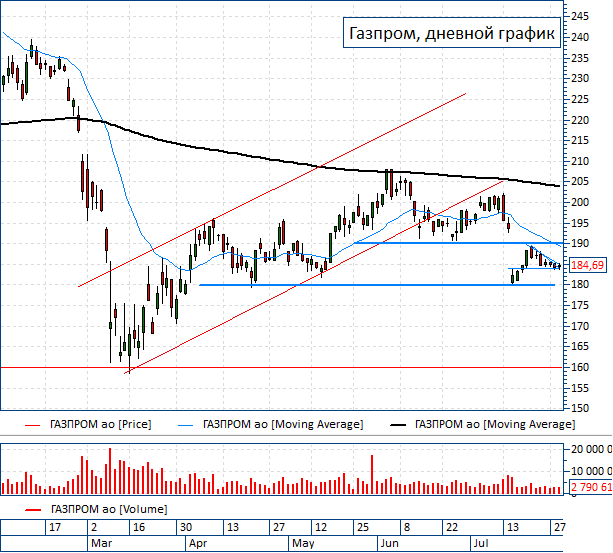613x553 pixels.
Task: Click the date 2 on the timeline
Action: (94, 527)
